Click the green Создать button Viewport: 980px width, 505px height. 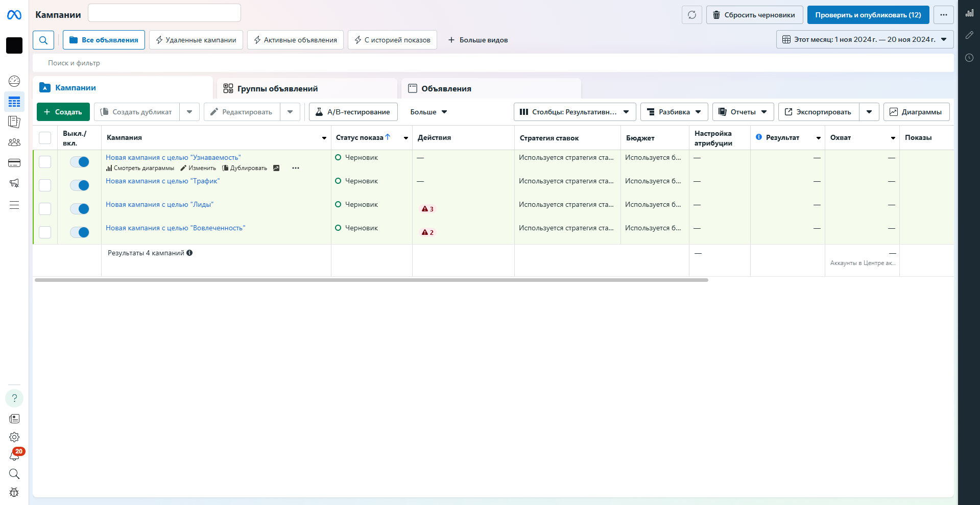coord(63,112)
